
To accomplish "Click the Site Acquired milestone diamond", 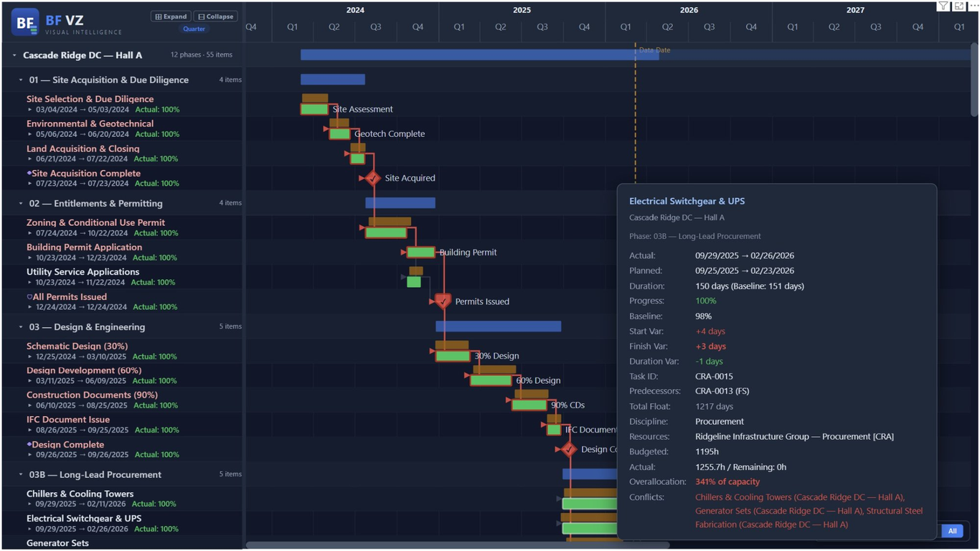I will (x=372, y=178).
